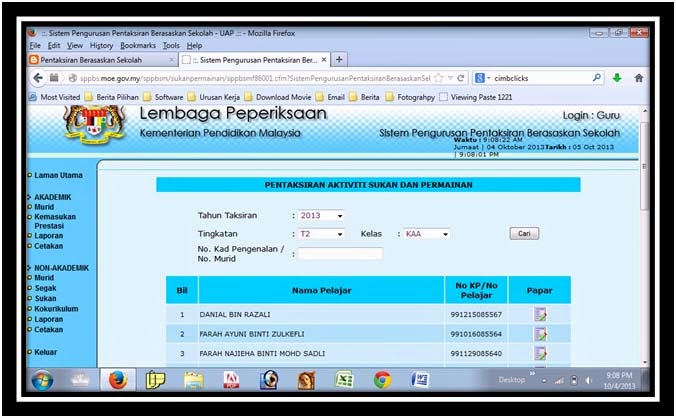Click the cimbclicks search box

[x=542, y=78]
